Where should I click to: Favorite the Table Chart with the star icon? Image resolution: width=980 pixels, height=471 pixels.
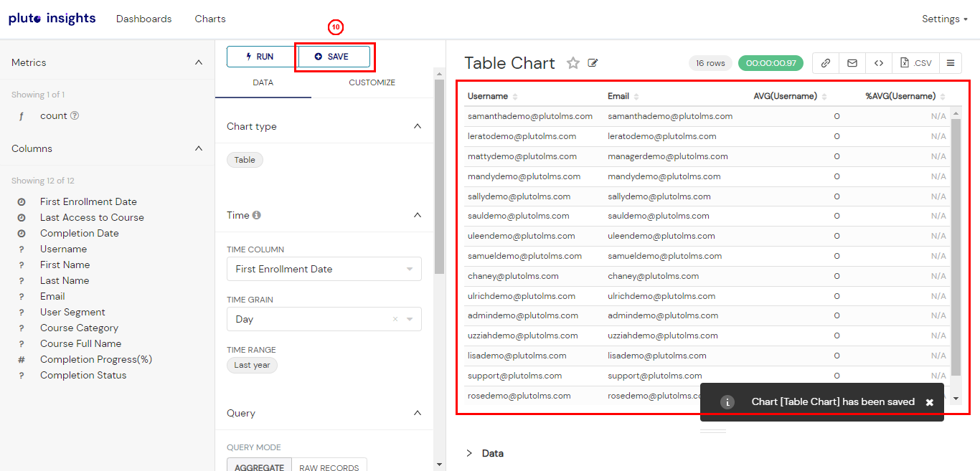[x=573, y=63]
